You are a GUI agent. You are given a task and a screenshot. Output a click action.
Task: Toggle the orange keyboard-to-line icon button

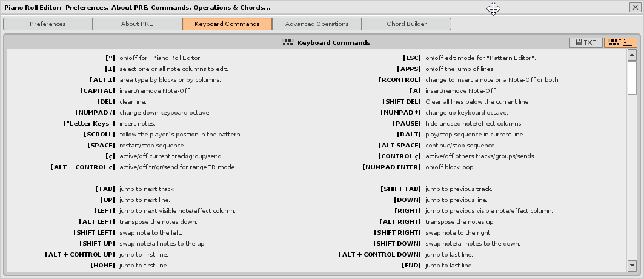point(620,42)
